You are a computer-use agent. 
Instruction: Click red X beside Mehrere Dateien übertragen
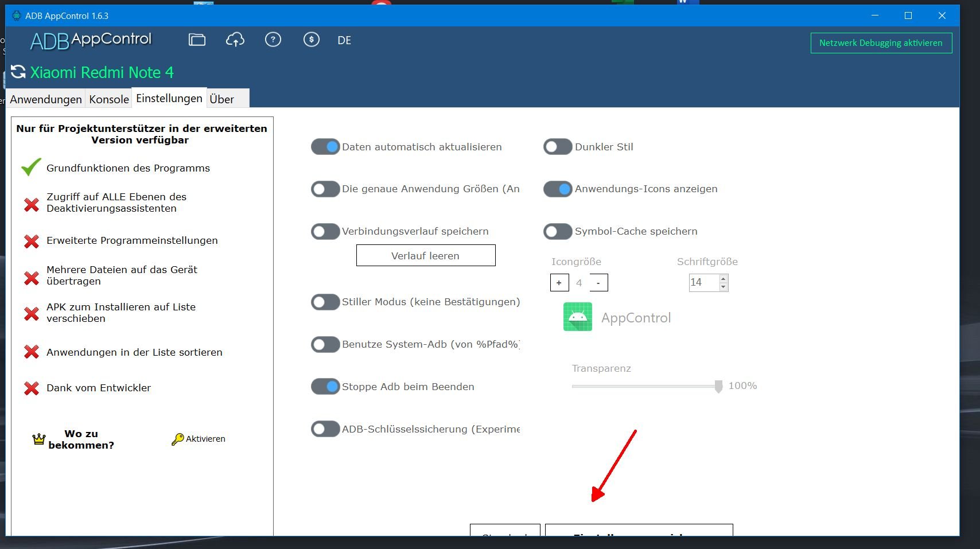(32, 278)
